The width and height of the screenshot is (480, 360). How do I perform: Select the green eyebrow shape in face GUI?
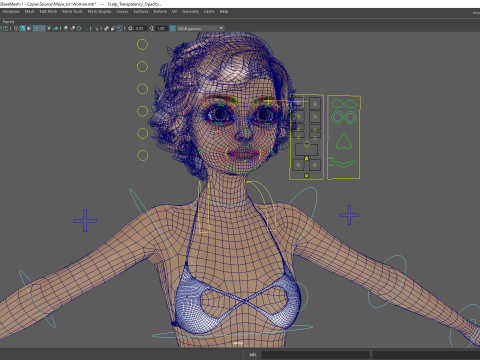coord(344,104)
